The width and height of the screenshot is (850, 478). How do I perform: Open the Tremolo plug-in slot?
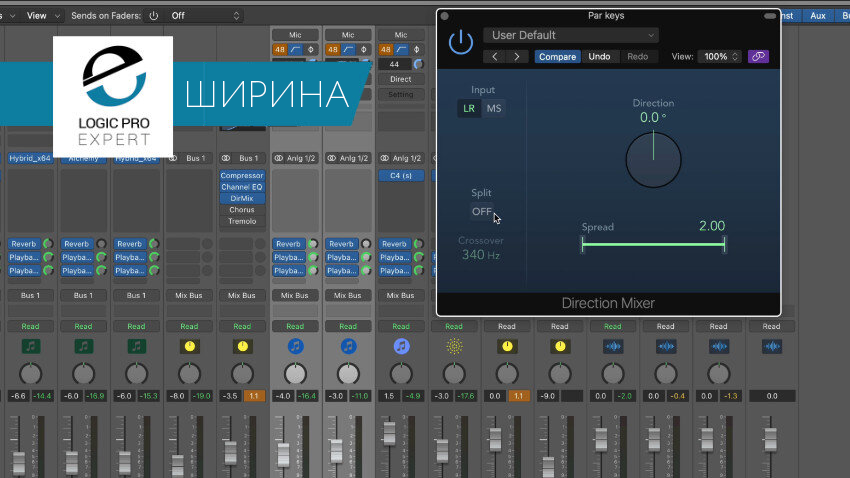click(x=242, y=221)
